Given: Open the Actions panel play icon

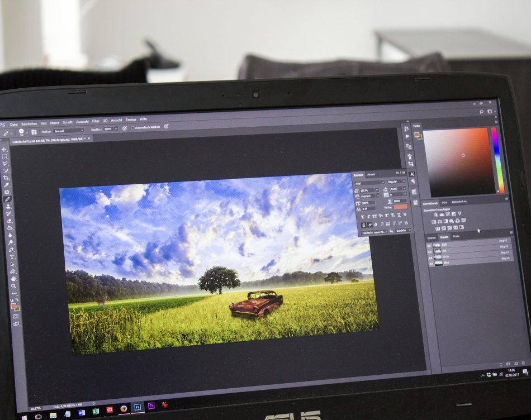Looking at the screenshot, I should coord(407,136).
